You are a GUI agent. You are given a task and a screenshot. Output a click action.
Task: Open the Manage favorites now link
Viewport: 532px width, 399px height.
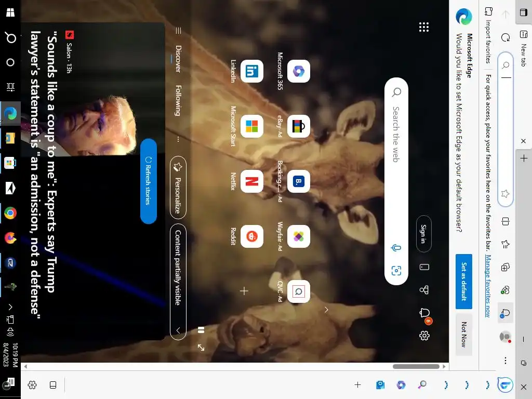[488, 286]
